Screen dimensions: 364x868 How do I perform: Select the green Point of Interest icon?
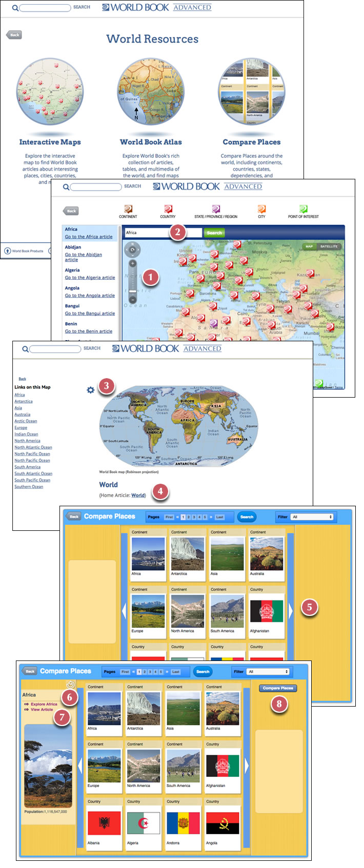[303, 209]
